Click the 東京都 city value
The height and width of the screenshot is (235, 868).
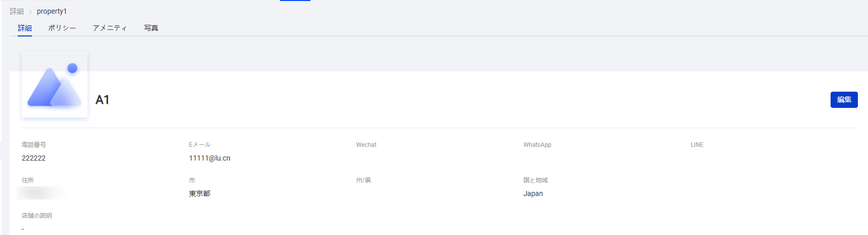tap(200, 193)
